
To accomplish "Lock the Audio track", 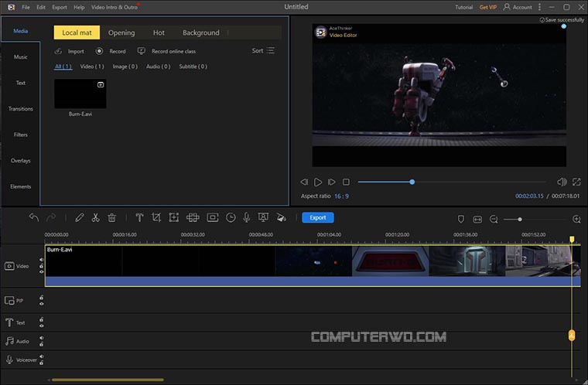I will point(42,344).
